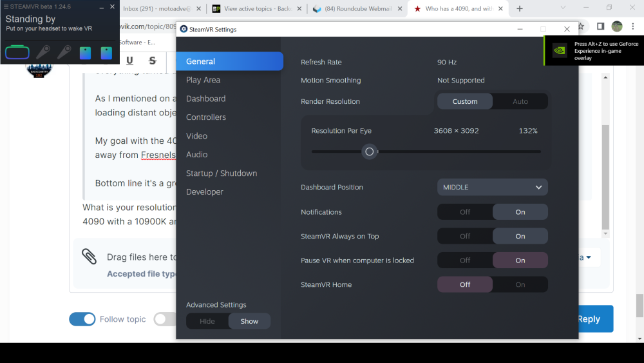Screen dimensions: 644x363
Task: Click the second base station icon
Action: (x=106, y=53)
